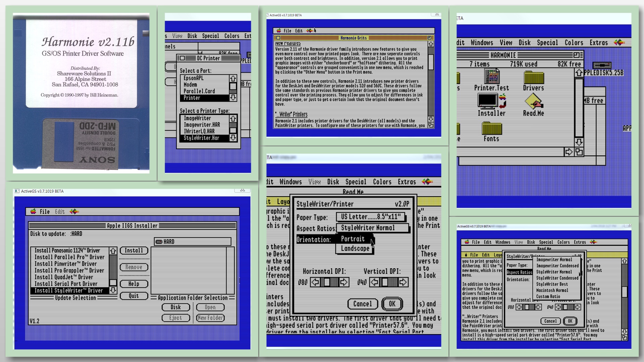Open the Drivers folder in HARMONIE window
This screenshot has width=644, height=362.
[x=533, y=81]
